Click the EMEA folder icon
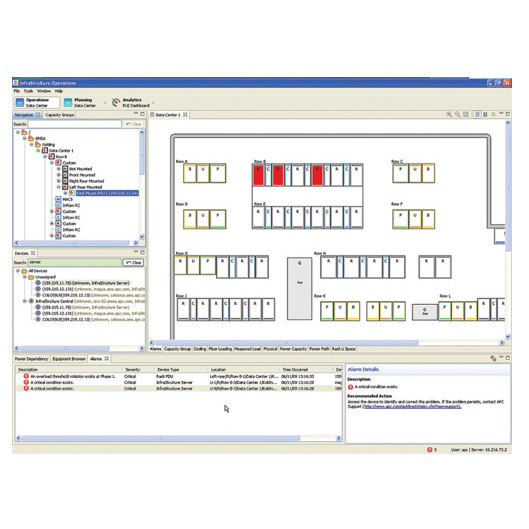Image resolution: width=529 pixels, height=529 pixels. click(31, 139)
